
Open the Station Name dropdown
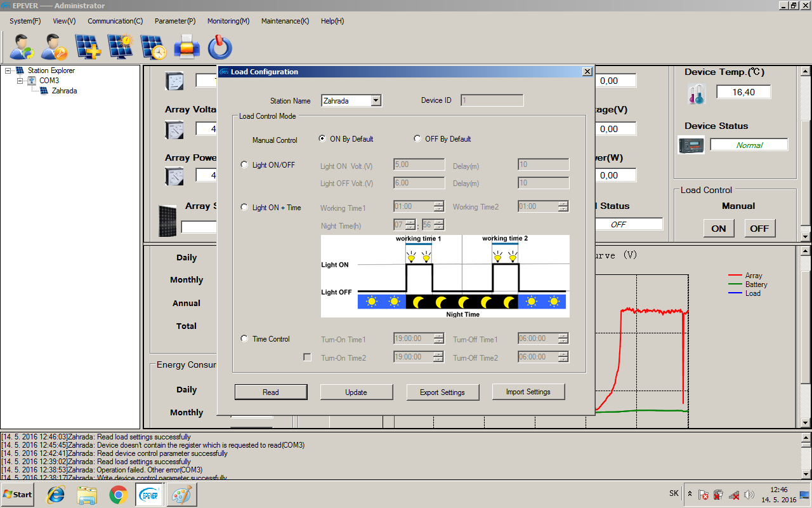pyautogui.click(x=376, y=100)
